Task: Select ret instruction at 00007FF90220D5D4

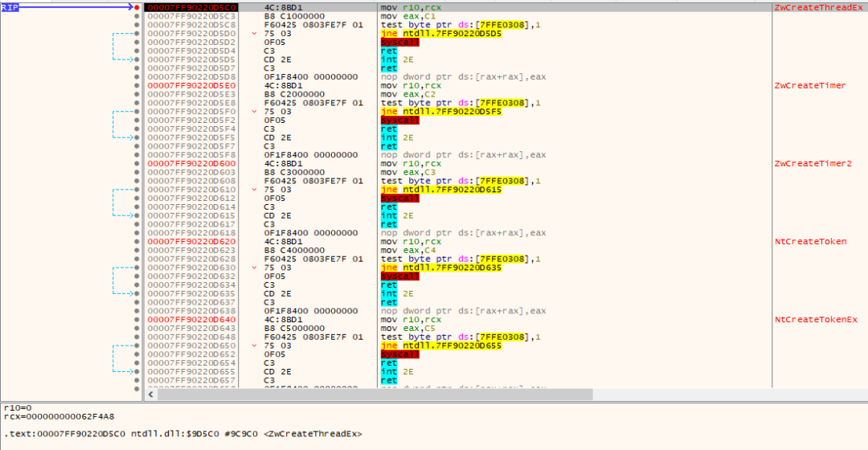Action: (389, 51)
